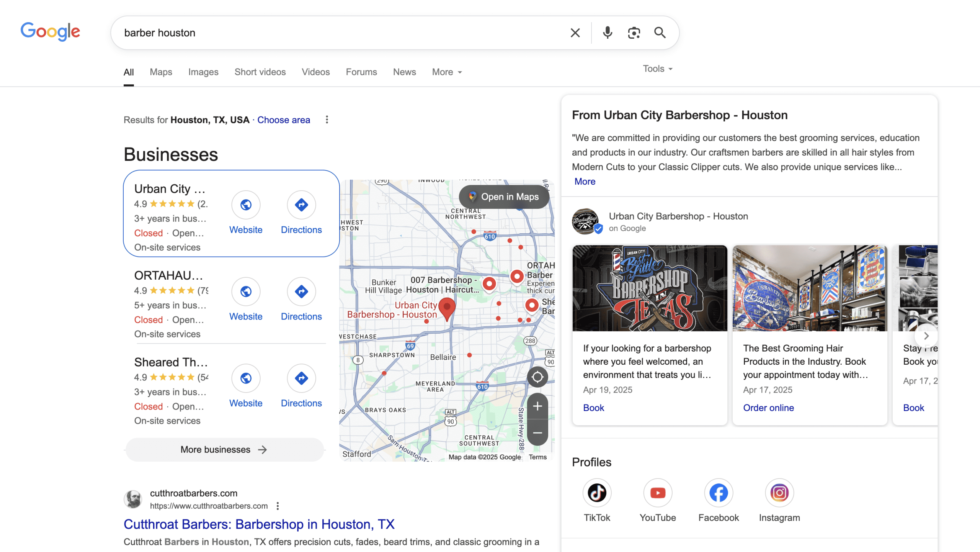Open Barbershop in Texas post image
980x552 pixels.
[x=650, y=288]
